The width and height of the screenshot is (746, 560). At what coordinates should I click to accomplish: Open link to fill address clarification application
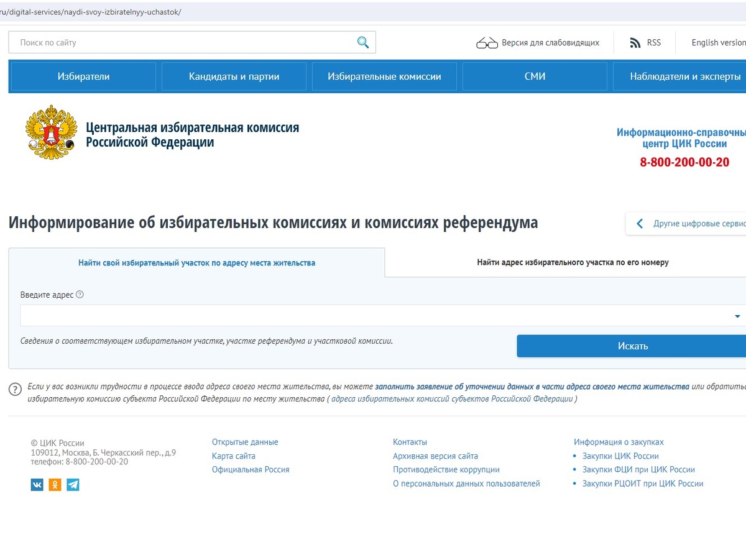pos(532,387)
